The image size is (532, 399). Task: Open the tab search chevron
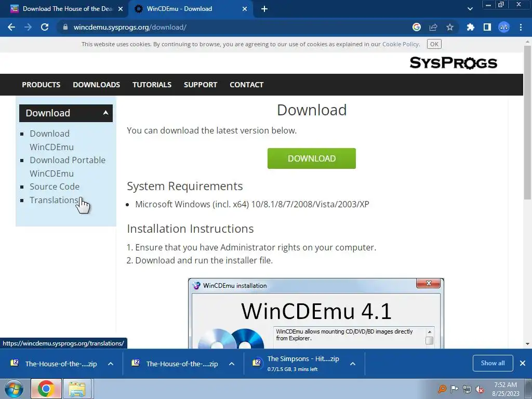(470, 9)
